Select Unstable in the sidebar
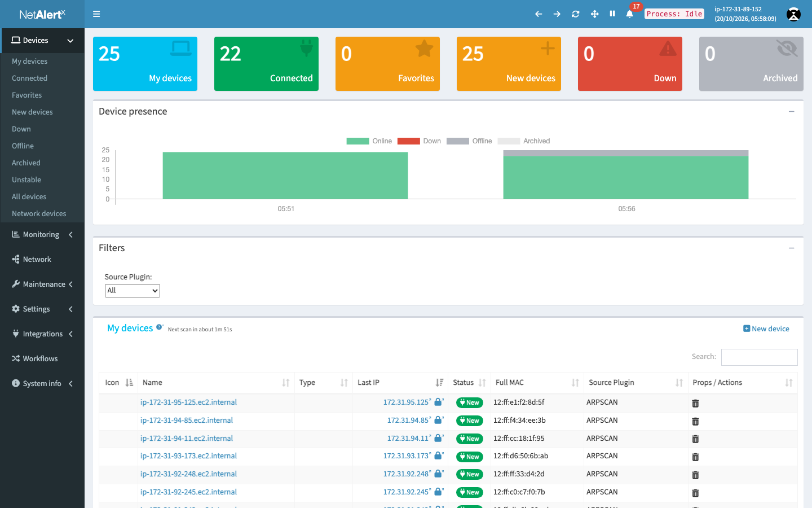Screen dimensions: 812x508 tap(27, 180)
